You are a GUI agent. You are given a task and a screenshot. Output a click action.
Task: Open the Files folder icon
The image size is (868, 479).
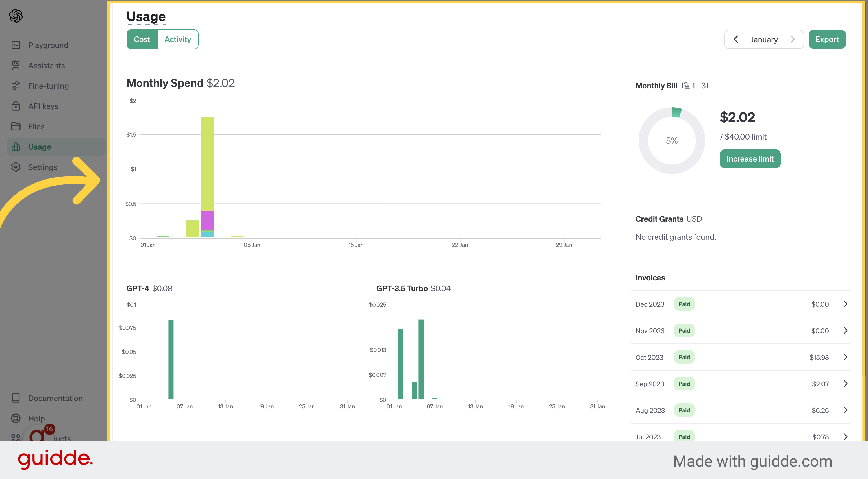[x=16, y=126]
